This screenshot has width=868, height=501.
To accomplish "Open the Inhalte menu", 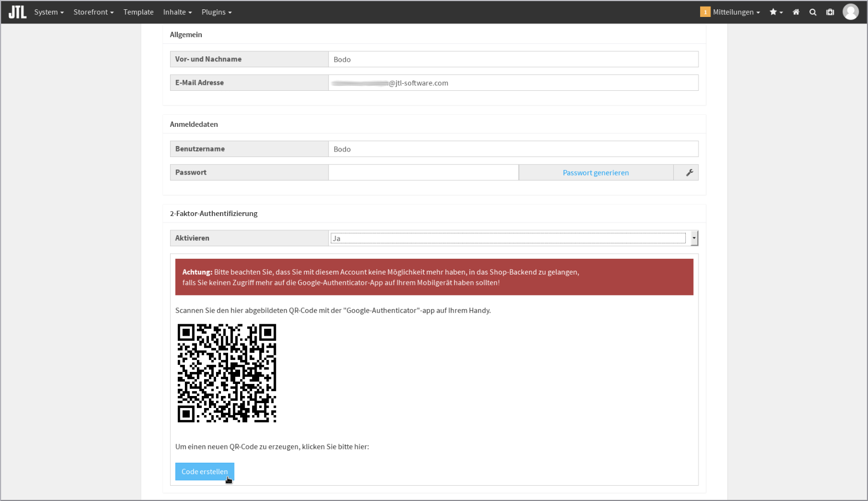I will point(177,12).
